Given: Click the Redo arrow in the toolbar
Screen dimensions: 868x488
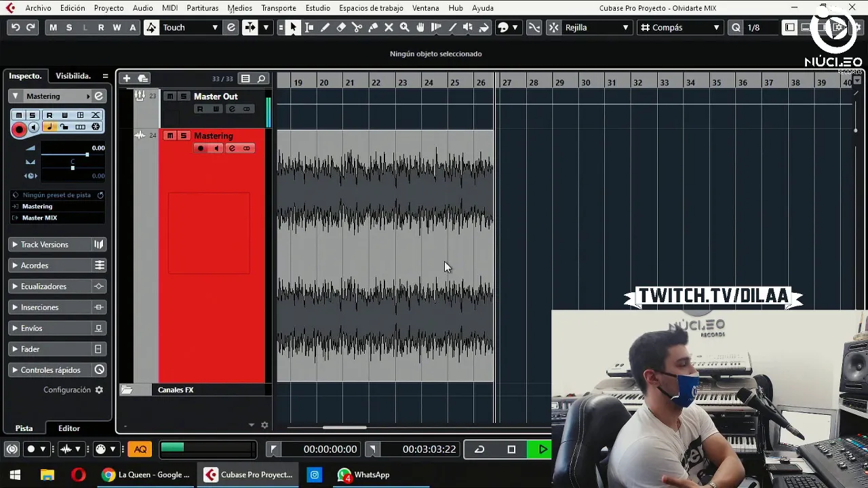Looking at the screenshot, I should pyautogui.click(x=31, y=27).
